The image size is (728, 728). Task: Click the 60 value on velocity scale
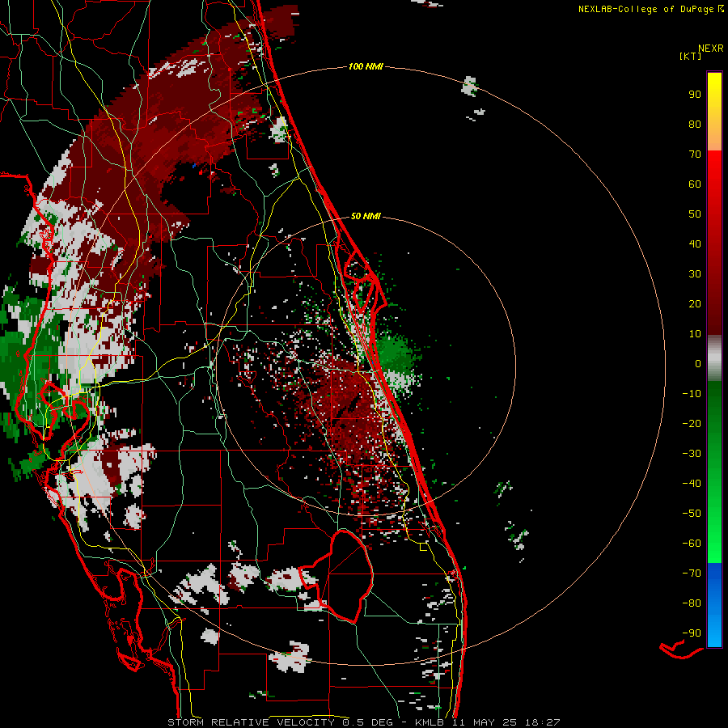point(695,184)
